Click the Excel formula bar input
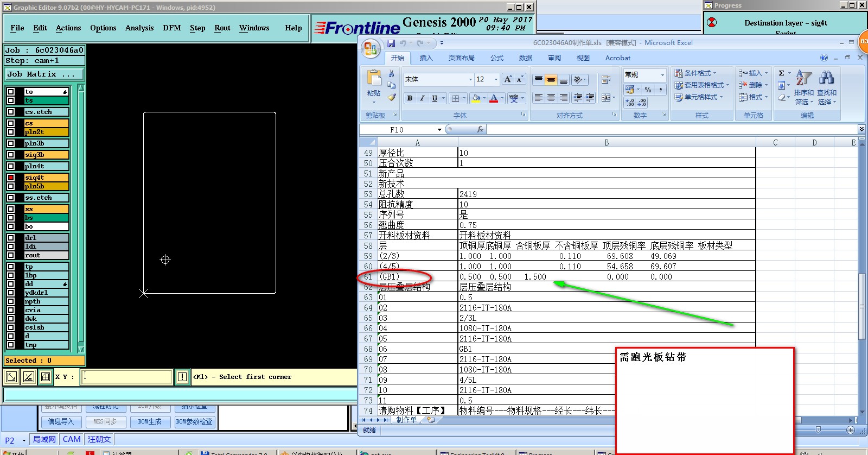This screenshot has height=455, width=868. 672,129
